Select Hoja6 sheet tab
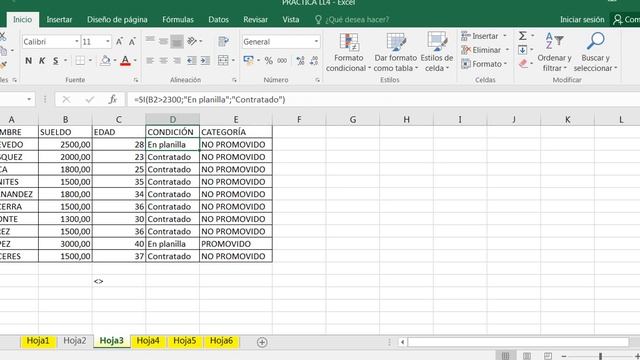Screen dimensions: 640x360 [221, 341]
